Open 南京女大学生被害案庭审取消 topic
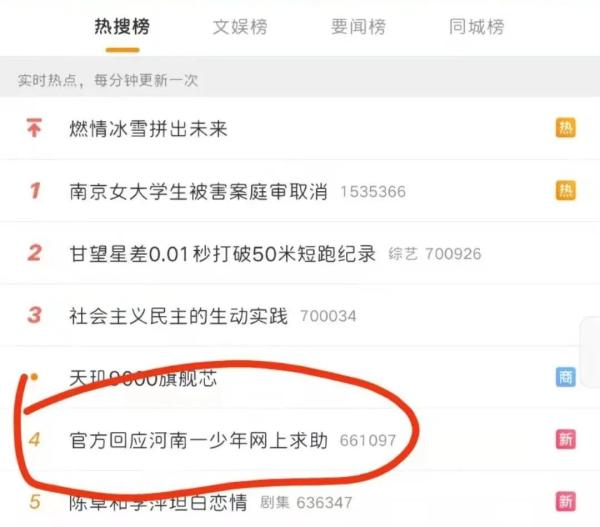This screenshot has height=527, width=600. click(198, 191)
